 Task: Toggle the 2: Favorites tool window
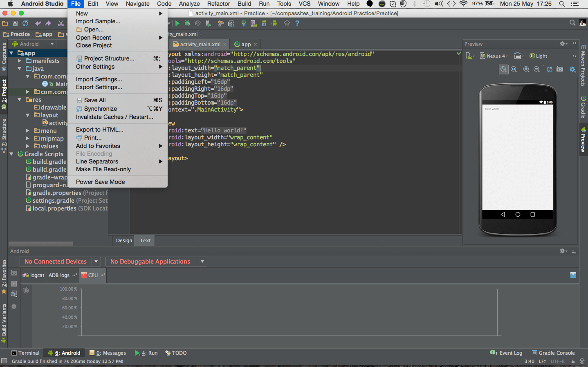point(4,277)
